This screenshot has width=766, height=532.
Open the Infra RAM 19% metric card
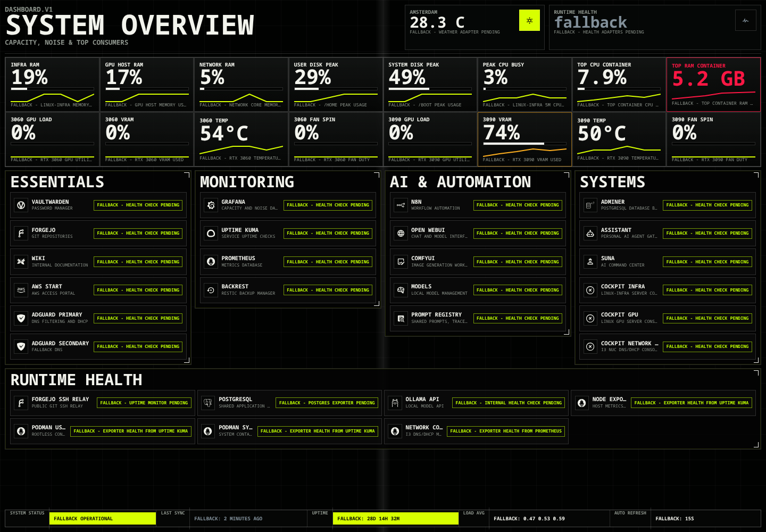tap(52, 85)
